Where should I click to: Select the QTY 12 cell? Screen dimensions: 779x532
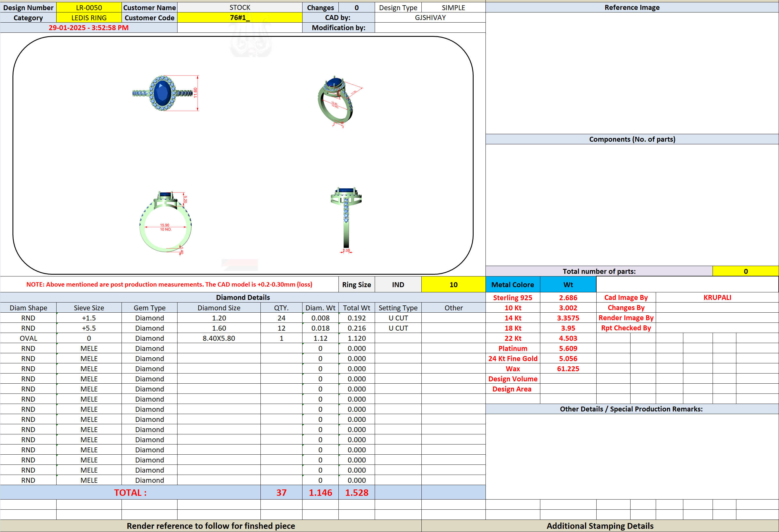281,328
